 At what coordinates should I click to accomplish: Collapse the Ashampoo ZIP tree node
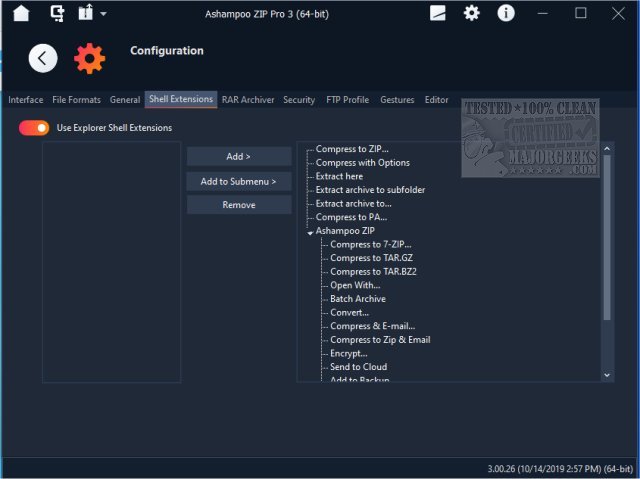(x=310, y=233)
